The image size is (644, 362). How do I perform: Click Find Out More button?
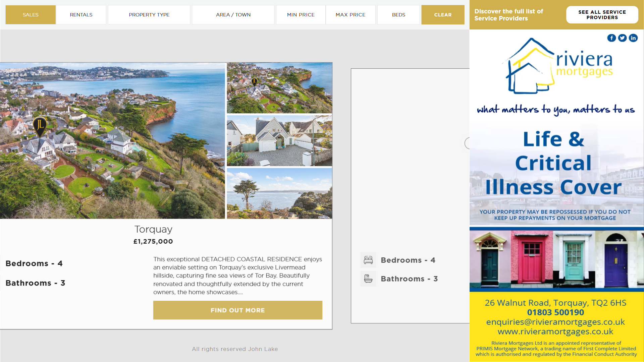click(x=237, y=310)
